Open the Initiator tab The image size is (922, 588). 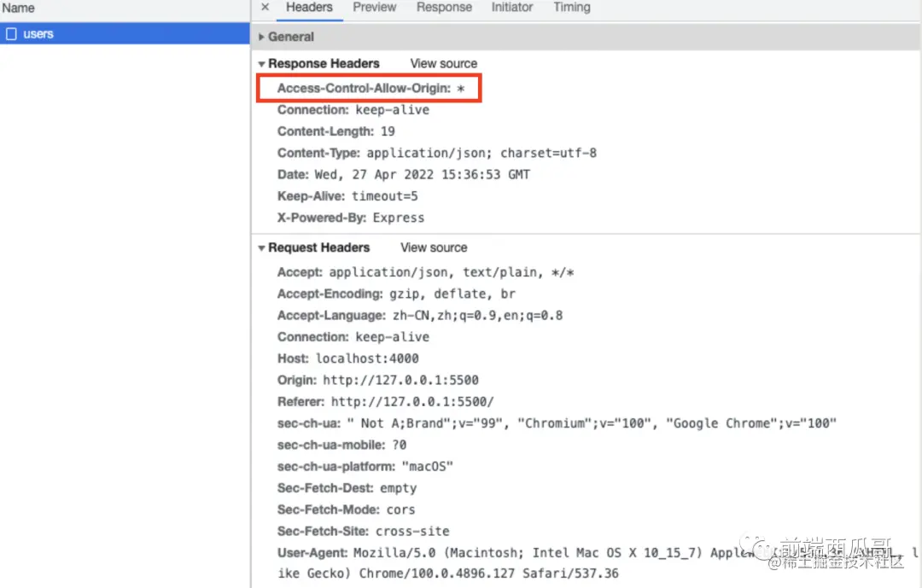pyautogui.click(x=512, y=7)
